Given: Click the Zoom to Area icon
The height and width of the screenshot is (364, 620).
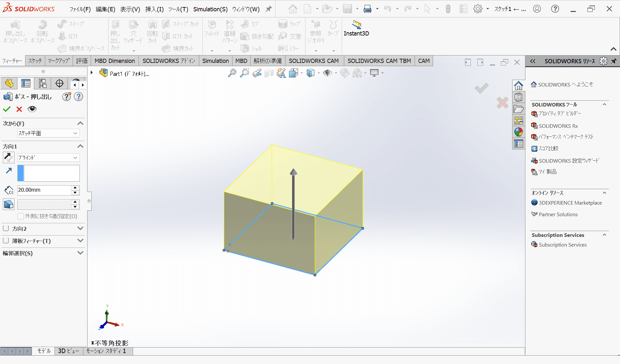Looking at the screenshot, I should pos(244,73).
